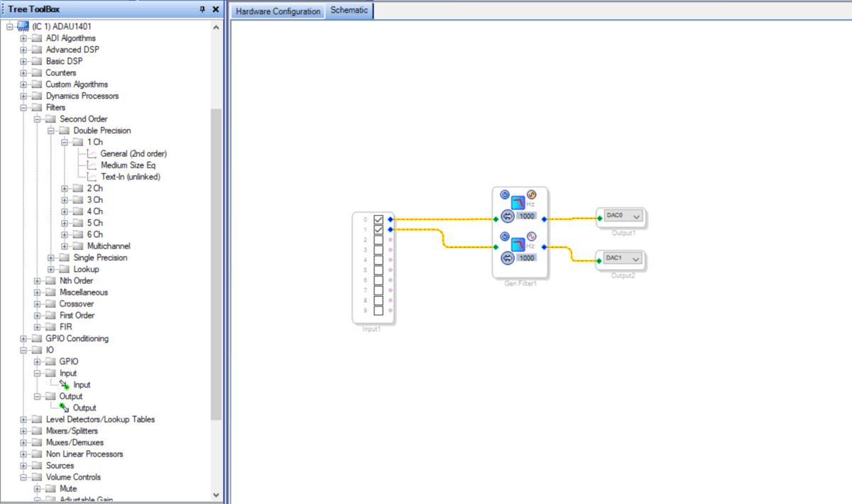Open the top filter's lowpass curve icon
Image resolution: width=852 pixels, height=504 pixels.
click(x=518, y=202)
